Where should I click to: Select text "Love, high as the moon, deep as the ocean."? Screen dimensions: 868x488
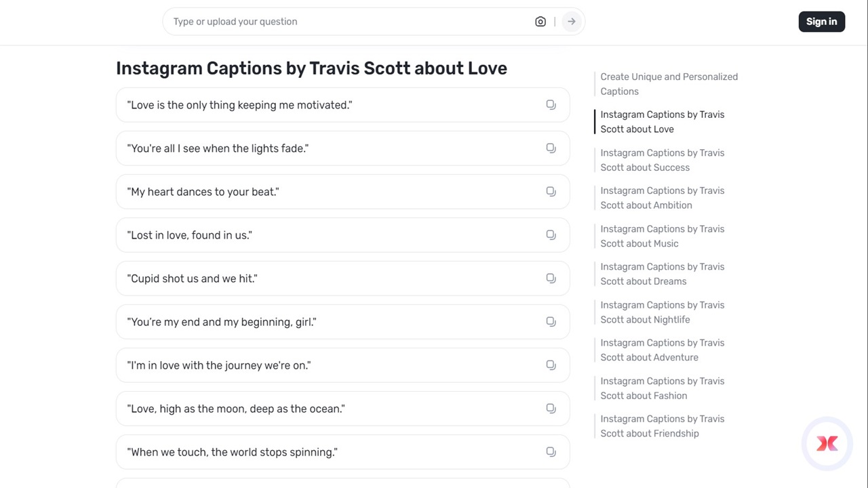pos(236,409)
